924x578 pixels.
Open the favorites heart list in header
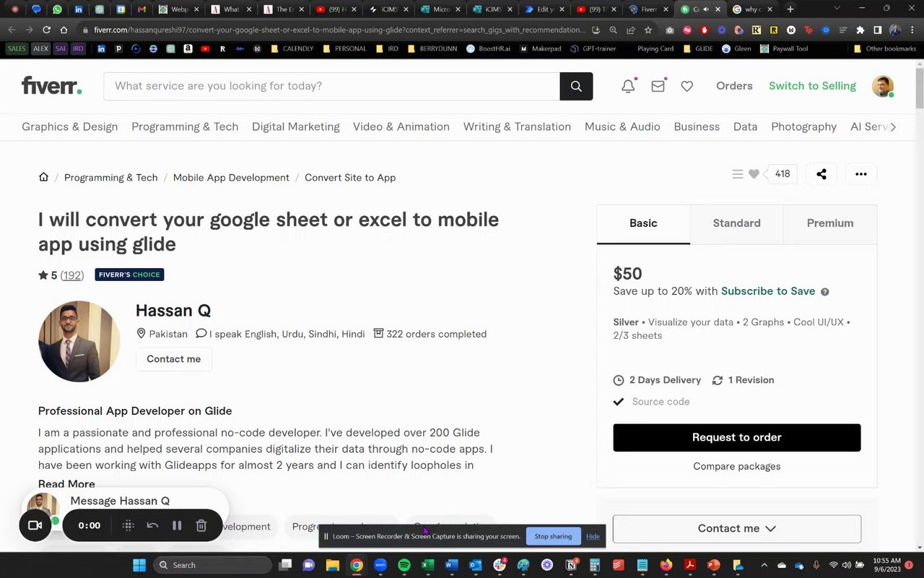coord(687,86)
